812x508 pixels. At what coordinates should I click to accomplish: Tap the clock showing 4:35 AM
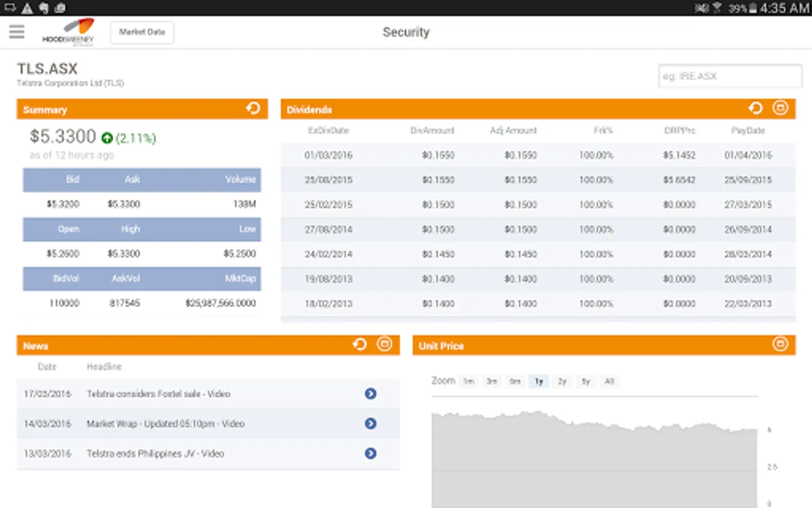click(x=784, y=8)
